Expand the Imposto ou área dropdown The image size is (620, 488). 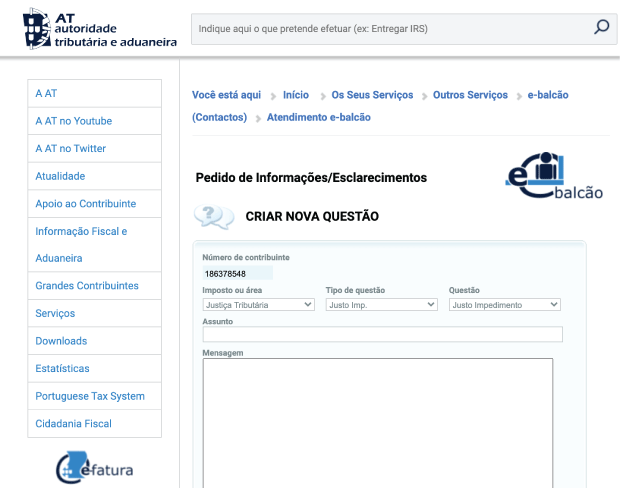(258, 304)
